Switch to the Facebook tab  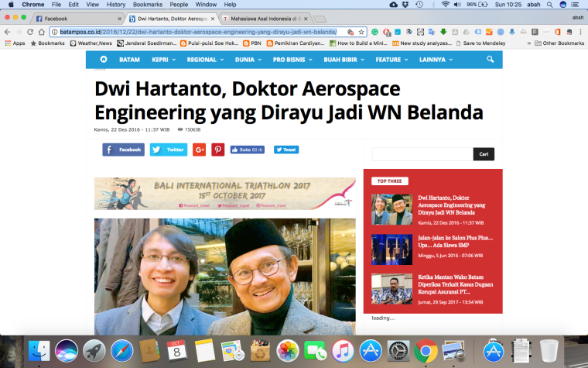pyautogui.click(x=77, y=19)
